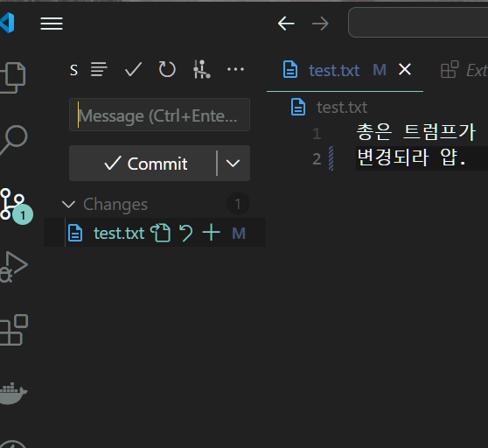Click test.txt in the breadcrumb
Image resolution: width=488 pixels, height=448 pixels.
point(342,107)
